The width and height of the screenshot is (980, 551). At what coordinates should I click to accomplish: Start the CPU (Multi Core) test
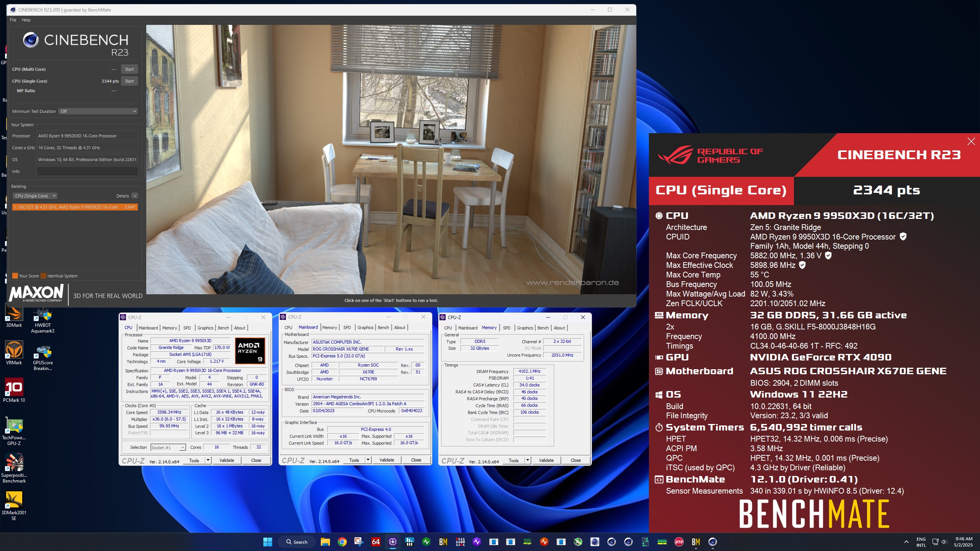[129, 69]
